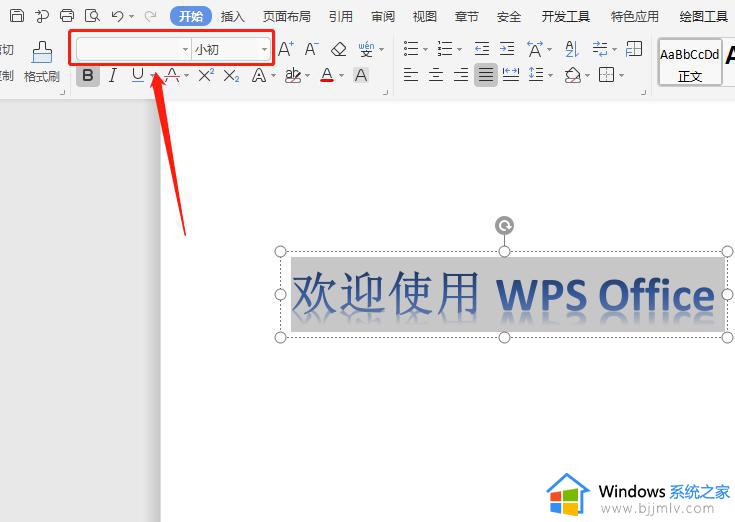Viewport: 735px width, 522px height.
Task: Open the 引用 ribbon tab
Action: pos(340,17)
